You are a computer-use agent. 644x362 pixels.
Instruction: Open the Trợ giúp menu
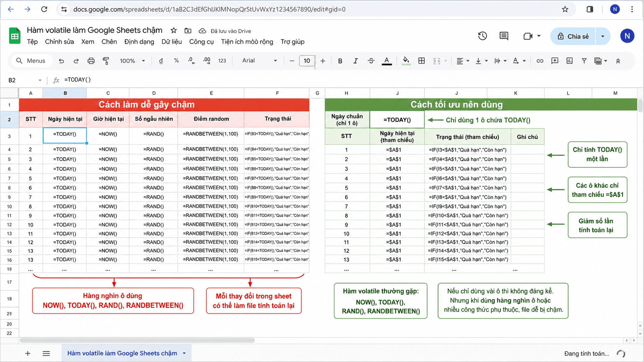click(x=292, y=42)
